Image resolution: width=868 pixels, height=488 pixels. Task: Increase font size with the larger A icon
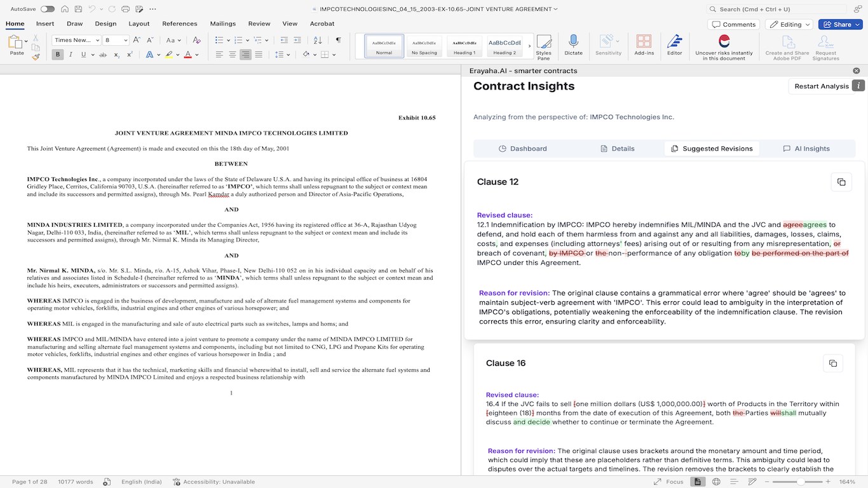click(137, 40)
